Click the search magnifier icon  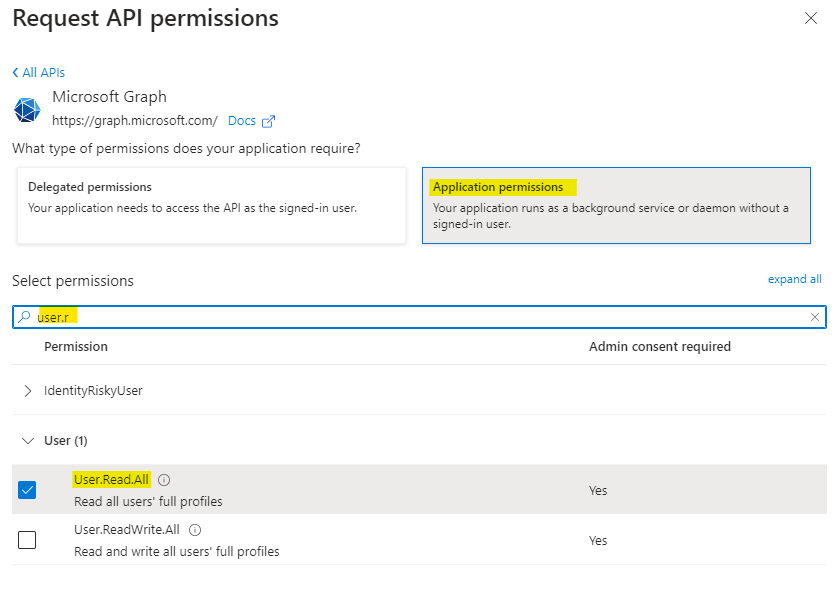click(24, 317)
